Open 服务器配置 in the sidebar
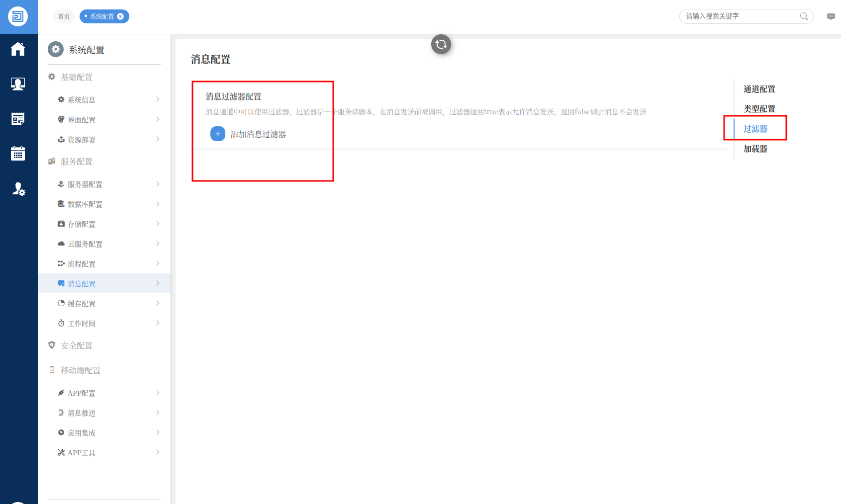Image resolution: width=841 pixels, height=504 pixels. pos(85,184)
